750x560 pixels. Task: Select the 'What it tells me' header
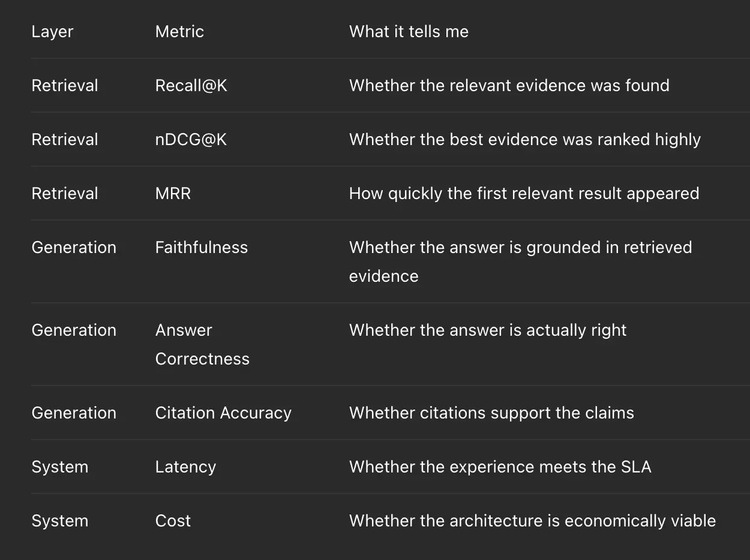(409, 32)
